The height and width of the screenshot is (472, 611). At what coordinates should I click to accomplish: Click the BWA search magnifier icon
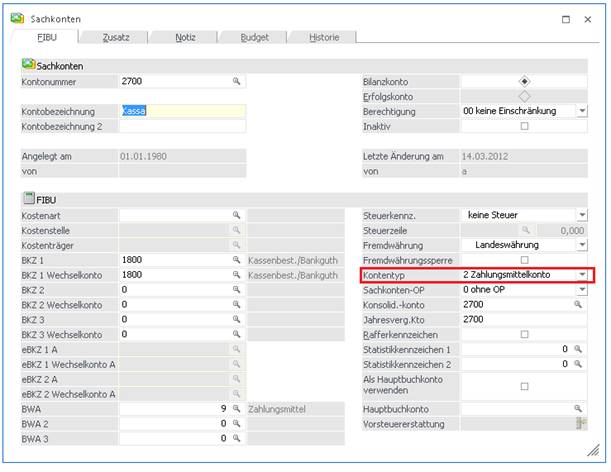click(237, 409)
